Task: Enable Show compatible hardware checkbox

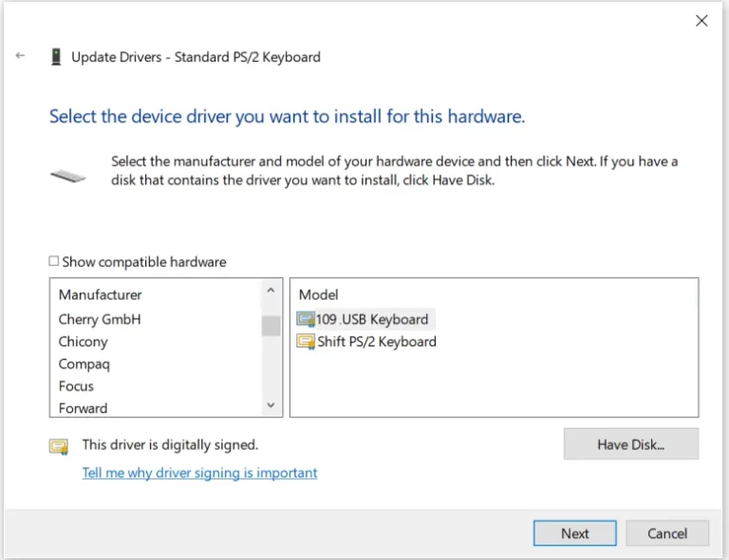Action: pos(54,261)
